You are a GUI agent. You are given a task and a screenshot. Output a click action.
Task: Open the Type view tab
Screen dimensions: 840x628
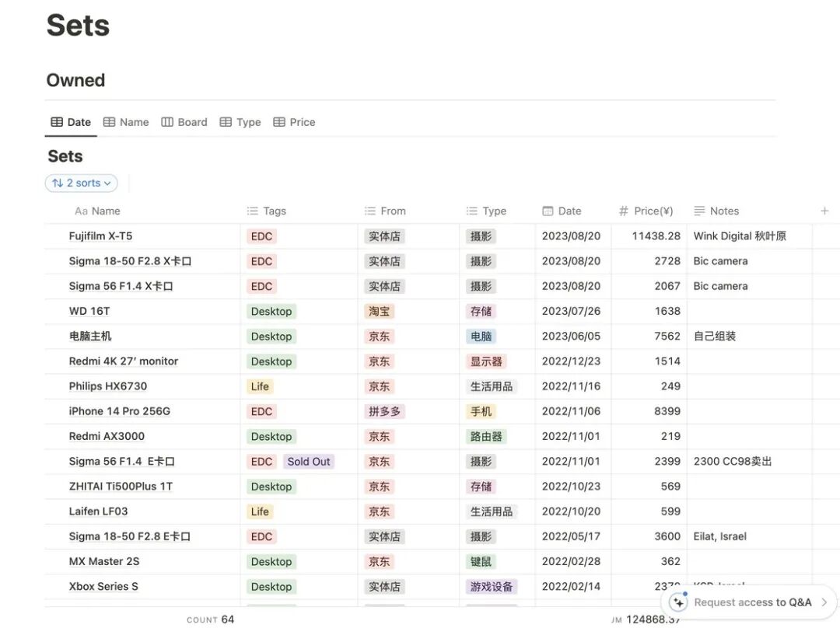[240, 122]
